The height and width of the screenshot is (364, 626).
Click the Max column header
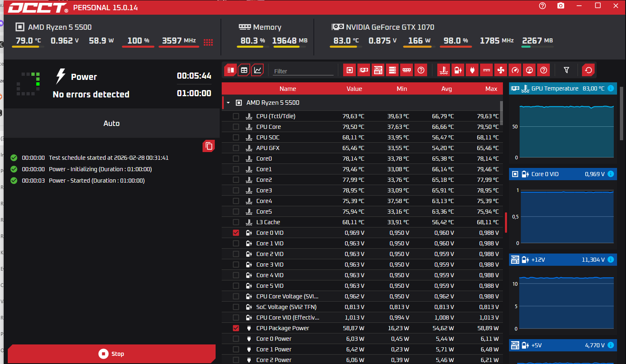coord(491,89)
